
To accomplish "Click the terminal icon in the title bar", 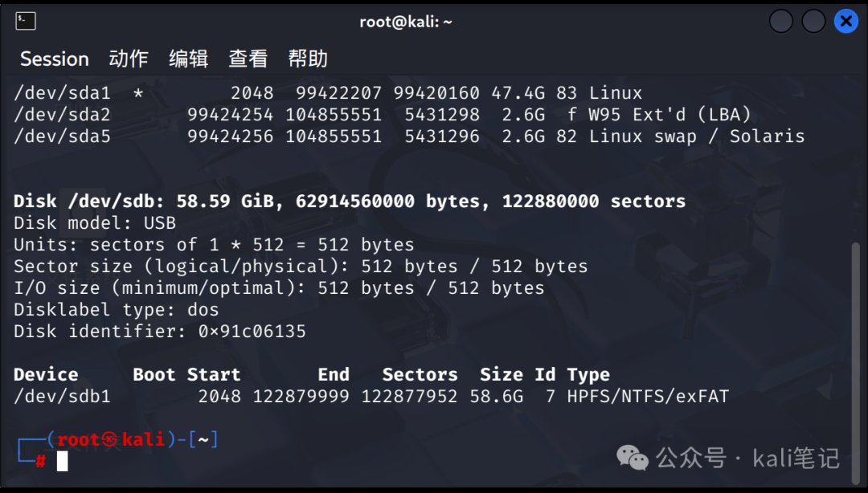I will [x=25, y=21].
